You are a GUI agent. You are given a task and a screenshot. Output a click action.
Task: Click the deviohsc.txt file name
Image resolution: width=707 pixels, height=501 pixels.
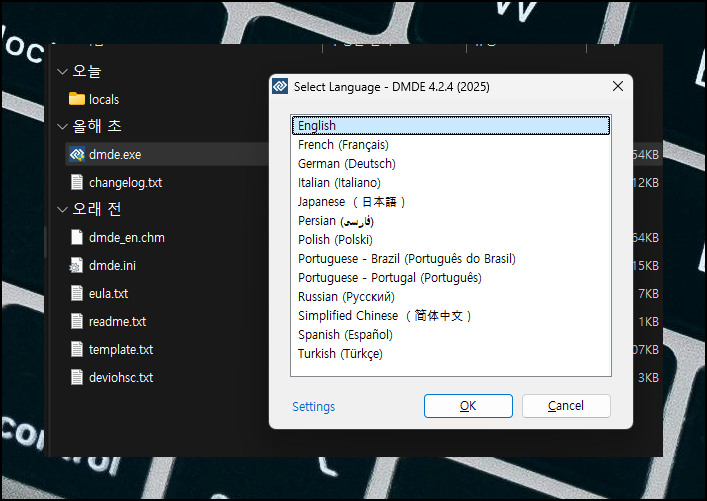click(x=121, y=377)
